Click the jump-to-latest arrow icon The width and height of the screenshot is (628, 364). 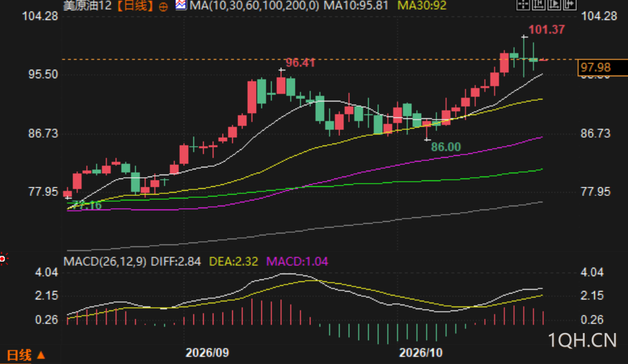[x=570, y=5]
